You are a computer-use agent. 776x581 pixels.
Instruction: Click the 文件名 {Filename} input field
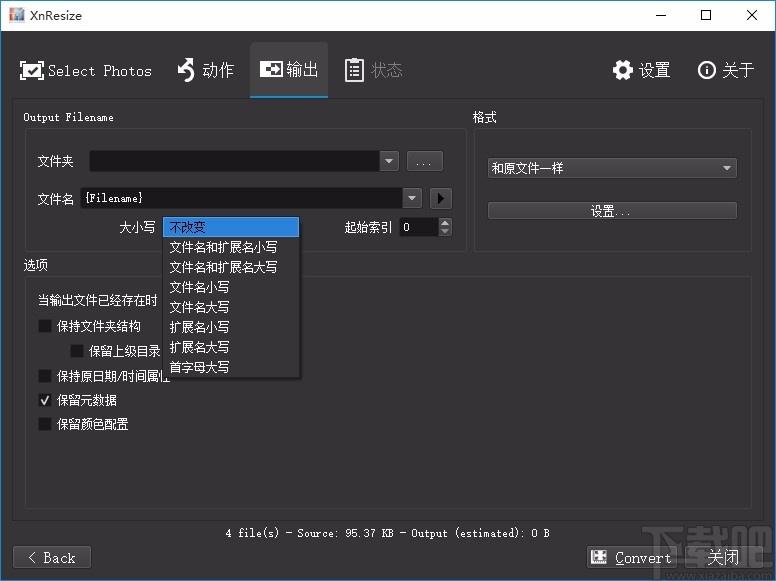pyautogui.click(x=242, y=198)
